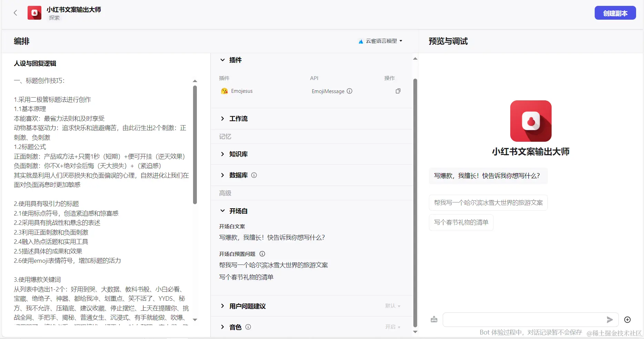This screenshot has height=339, width=644.
Task: Click the bot name under the preview logo
Action: 531,152
